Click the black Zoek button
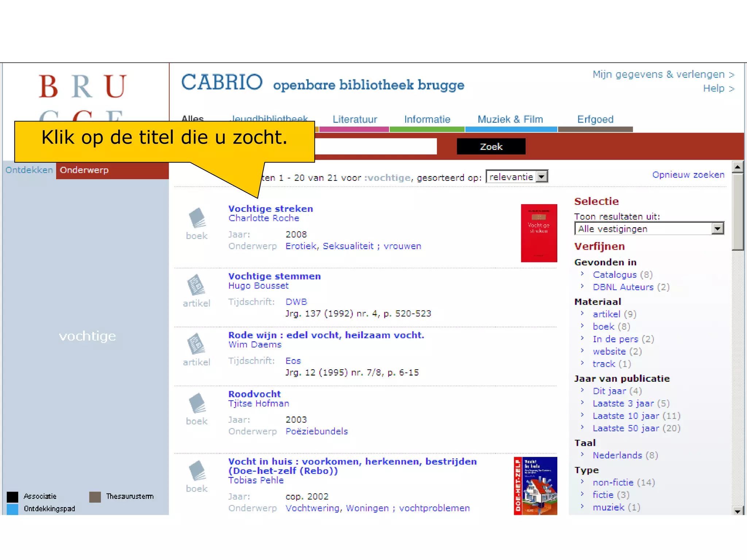Screen dimensions: 747x560 (491, 146)
